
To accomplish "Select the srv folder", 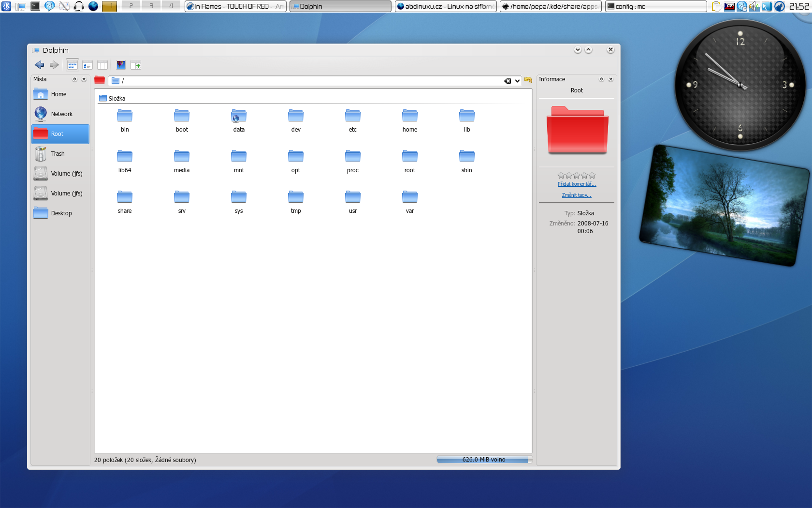I will click(x=182, y=202).
